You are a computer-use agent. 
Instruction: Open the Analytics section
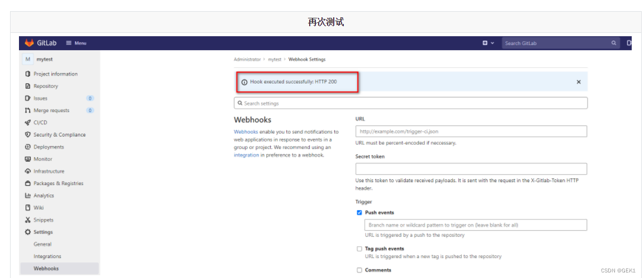click(44, 196)
